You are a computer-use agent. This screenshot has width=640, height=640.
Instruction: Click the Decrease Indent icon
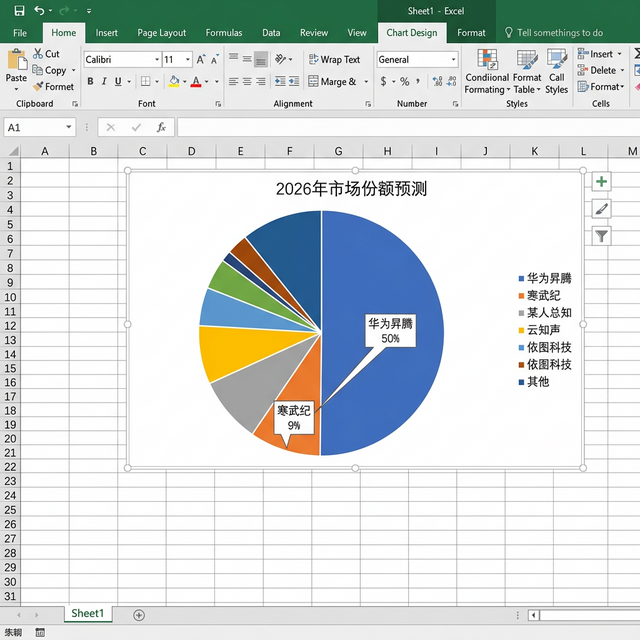pyautogui.click(x=280, y=81)
